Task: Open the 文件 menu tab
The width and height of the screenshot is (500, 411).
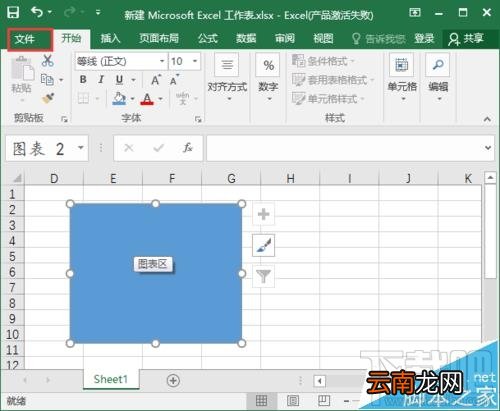Action: coord(30,39)
